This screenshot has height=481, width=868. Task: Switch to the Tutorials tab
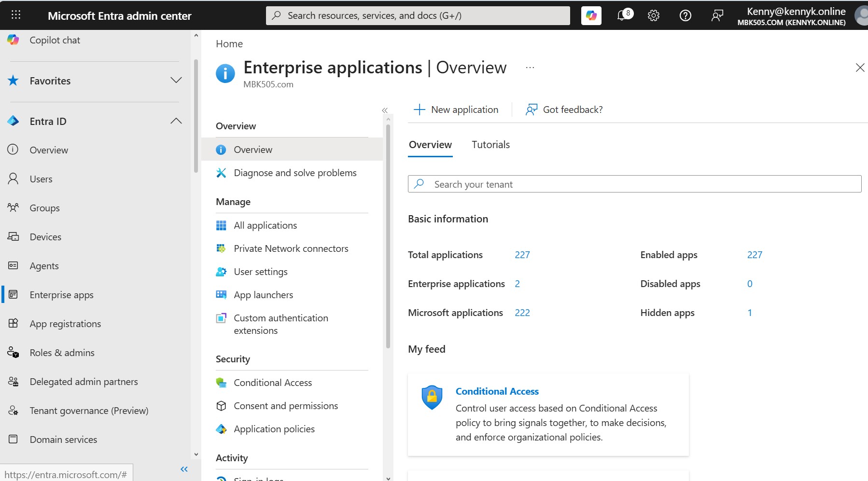pyautogui.click(x=490, y=145)
